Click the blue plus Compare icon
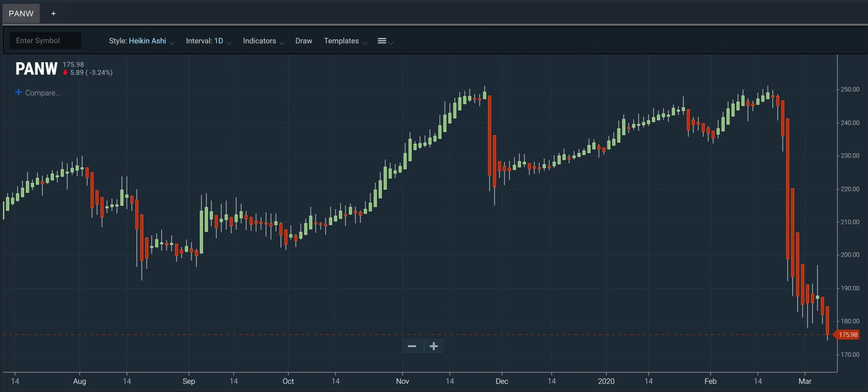868x392 pixels. pos(19,92)
